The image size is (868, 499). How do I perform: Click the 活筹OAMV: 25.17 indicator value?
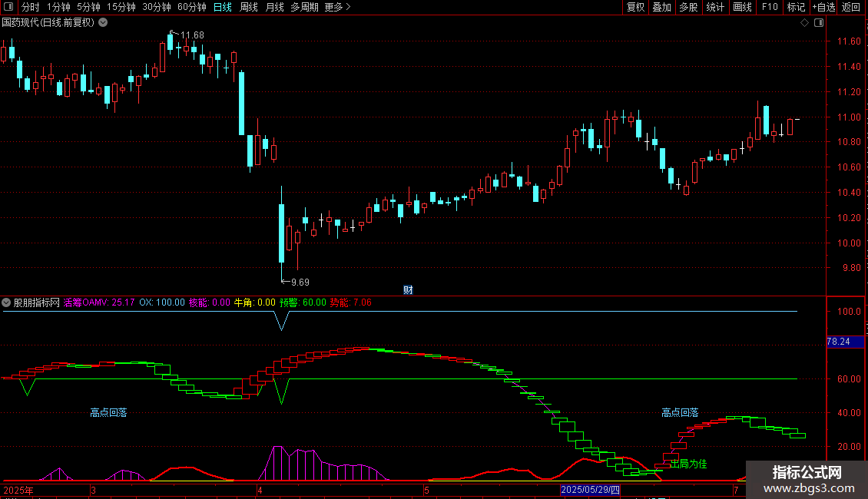pos(99,302)
